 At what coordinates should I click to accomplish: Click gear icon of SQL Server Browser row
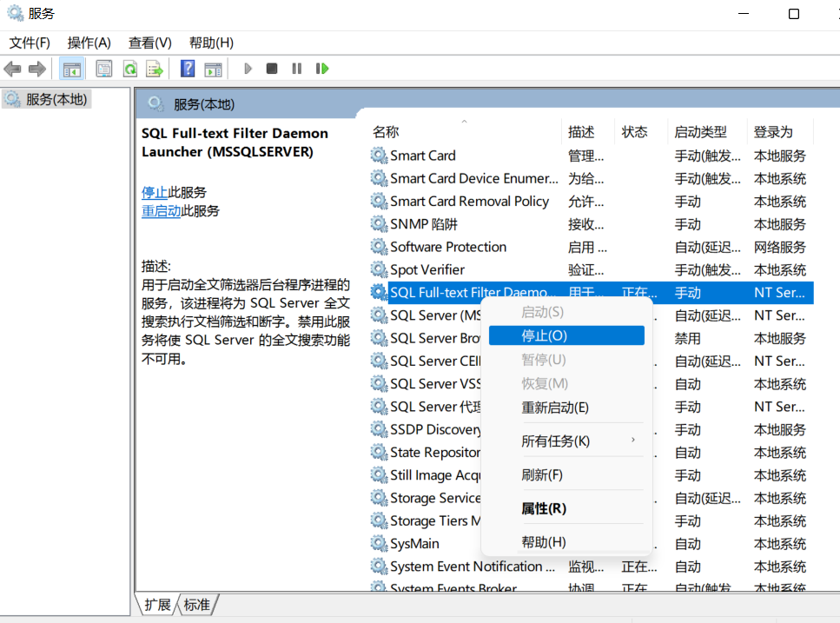click(379, 338)
